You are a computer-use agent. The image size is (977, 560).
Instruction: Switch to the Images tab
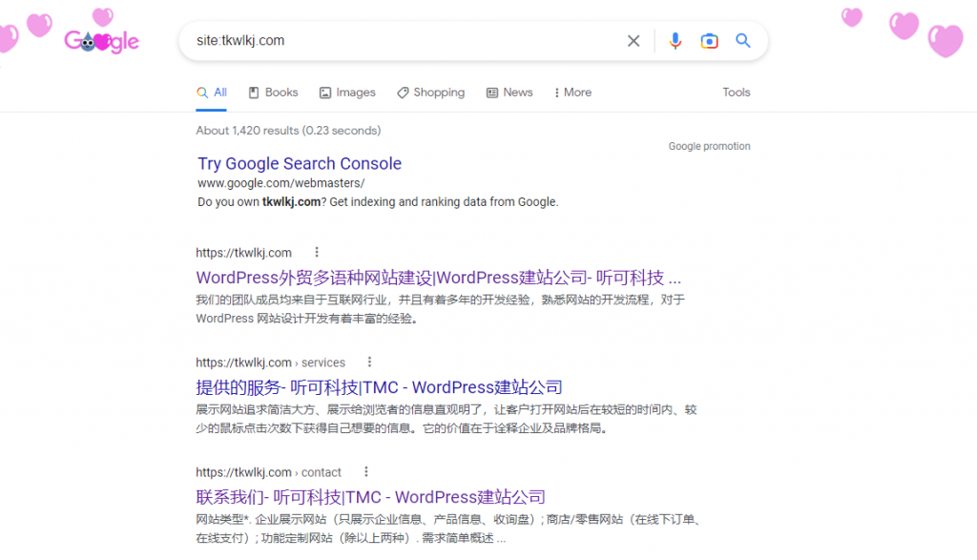tap(347, 93)
